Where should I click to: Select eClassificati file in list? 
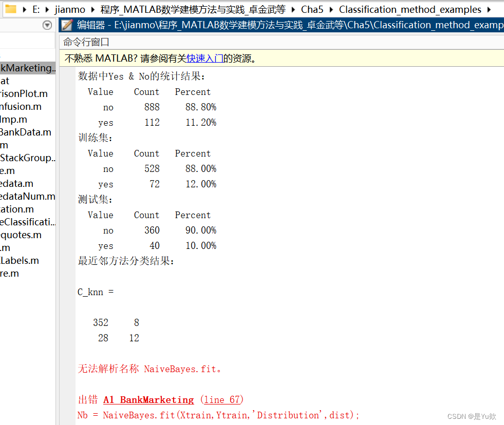(x=28, y=222)
